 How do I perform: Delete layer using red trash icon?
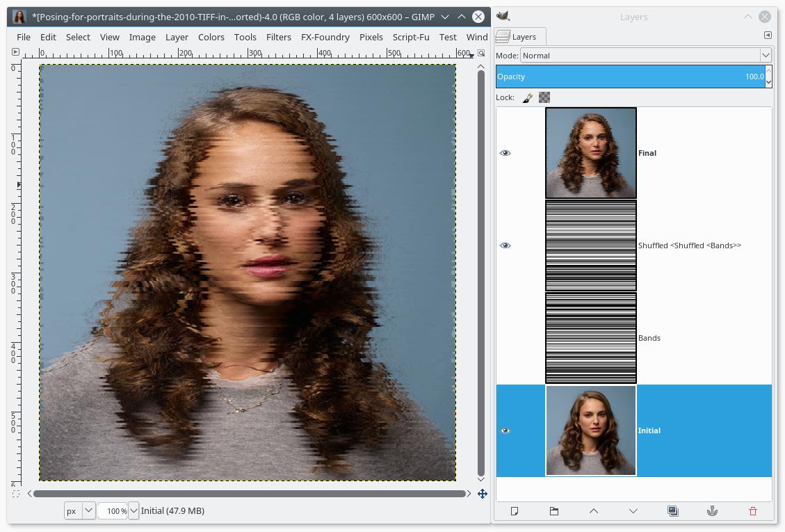(752, 511)
